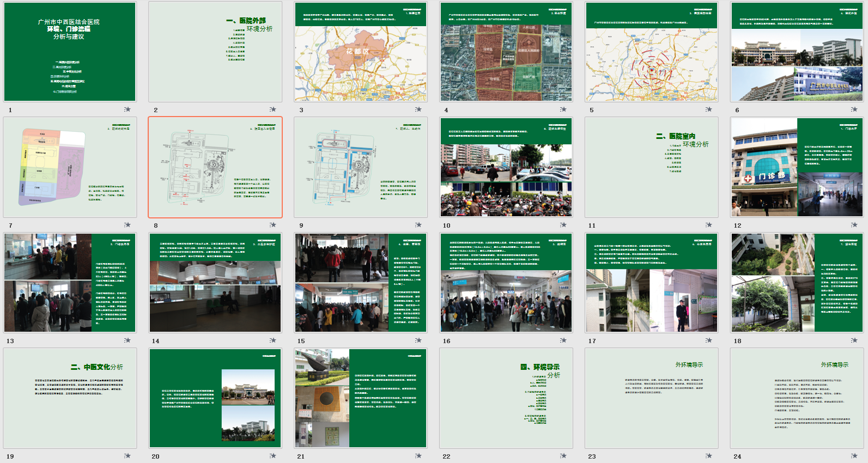
Task: Click the star icon beneath slide 6
Action: pyautogui.click(x=854, y=109)
